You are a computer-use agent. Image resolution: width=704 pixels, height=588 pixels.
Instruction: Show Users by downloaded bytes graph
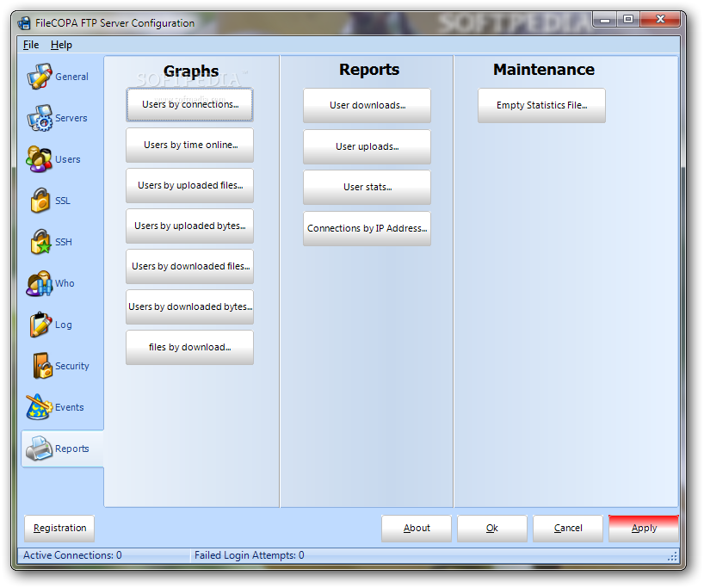coord(190,306)
